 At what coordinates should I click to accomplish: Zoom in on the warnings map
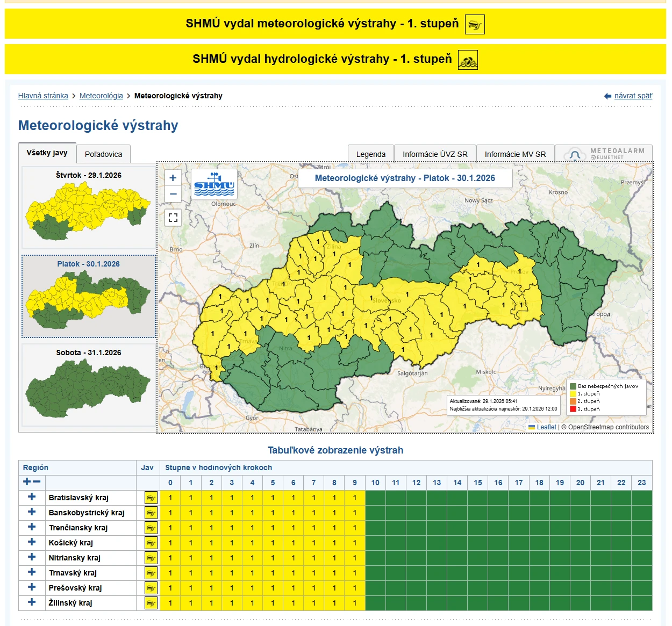tap(173, 178)
